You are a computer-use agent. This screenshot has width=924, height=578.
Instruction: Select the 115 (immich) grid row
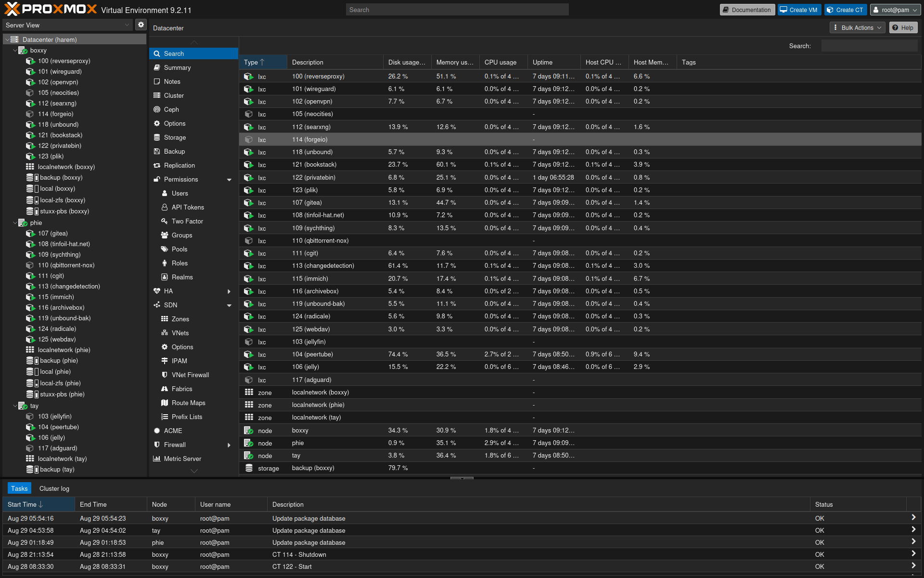[x=580, y=278]
